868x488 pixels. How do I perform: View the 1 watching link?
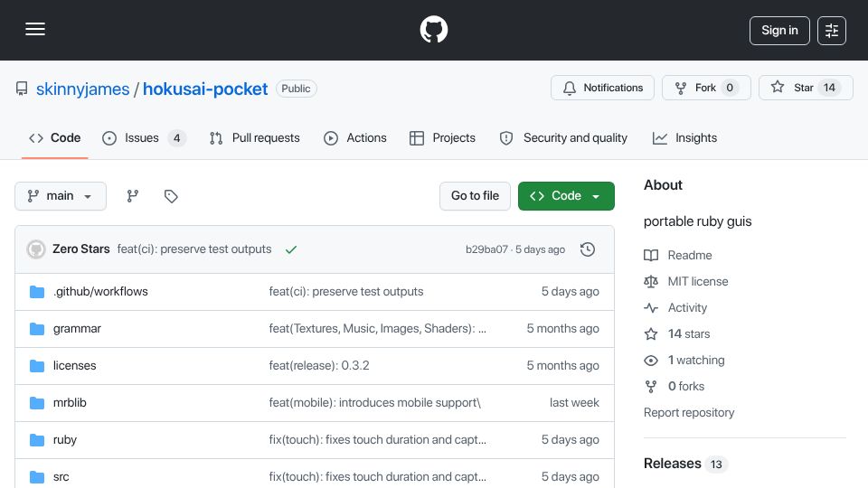click(x=684, y=361)
